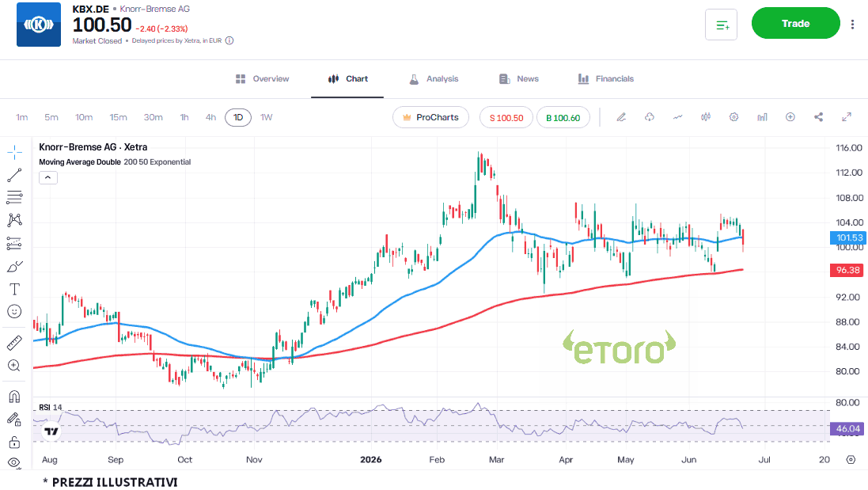Open the three-dot more options menu
This screenshot has width=868, height=490.
tap(852, 24)
